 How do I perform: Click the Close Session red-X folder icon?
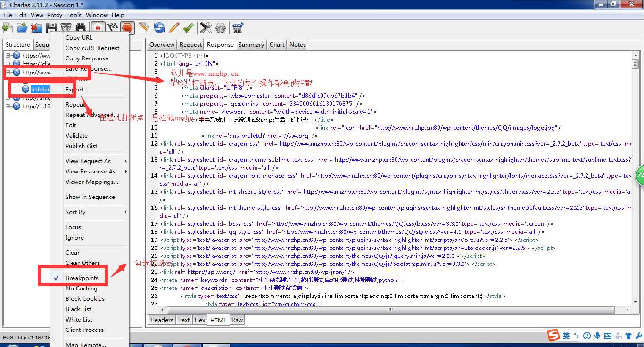pos(36,28)
